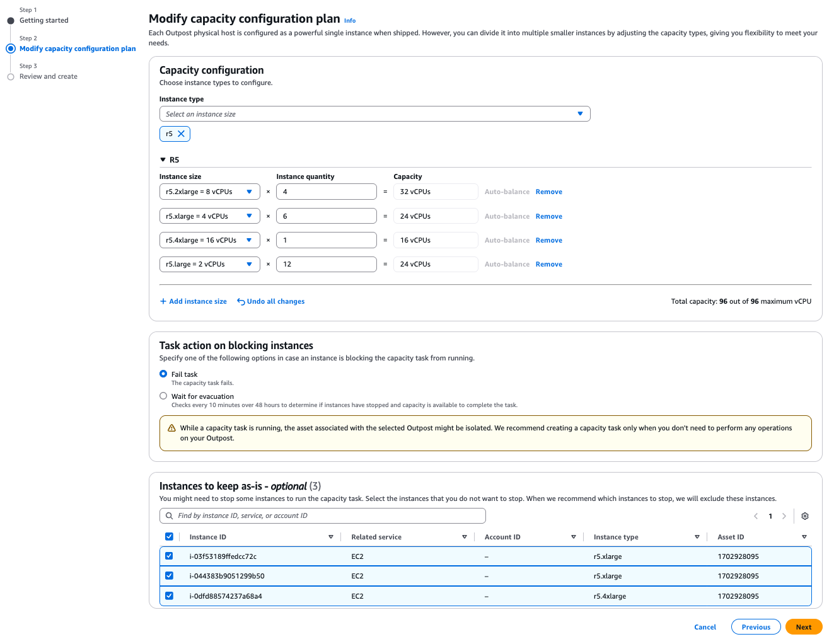Open Step 1 Getting started
This screenshot has height=644, width=834.
(x=44, y=21)
